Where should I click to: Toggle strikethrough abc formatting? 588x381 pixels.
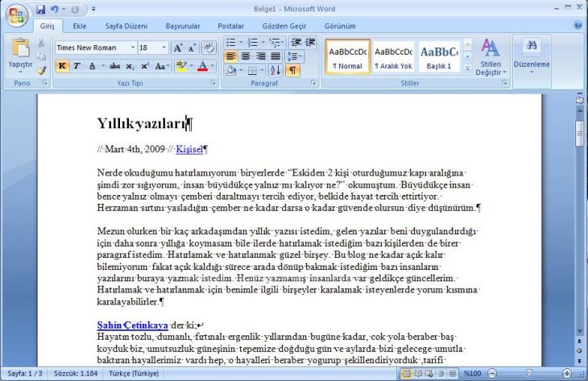[x=114, y=66]
